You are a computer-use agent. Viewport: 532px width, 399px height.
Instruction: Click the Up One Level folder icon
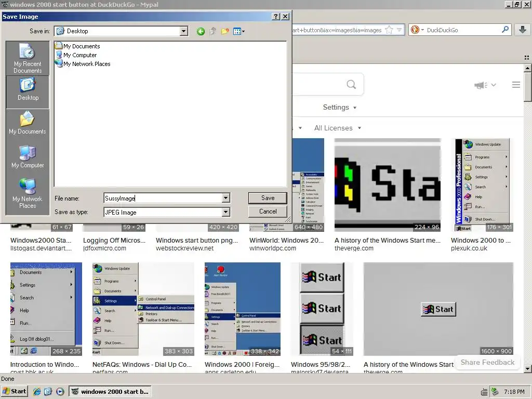click(x=212, y=32)
